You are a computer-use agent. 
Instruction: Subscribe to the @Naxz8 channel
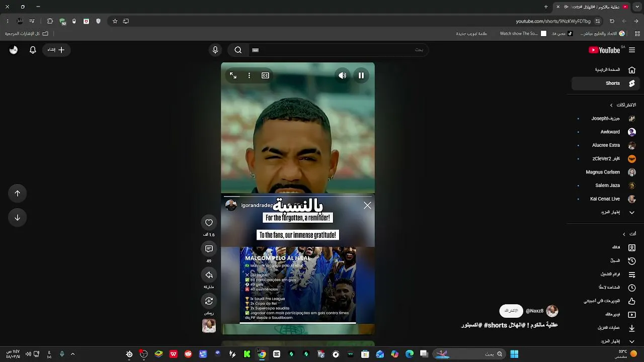click(511, 311)
